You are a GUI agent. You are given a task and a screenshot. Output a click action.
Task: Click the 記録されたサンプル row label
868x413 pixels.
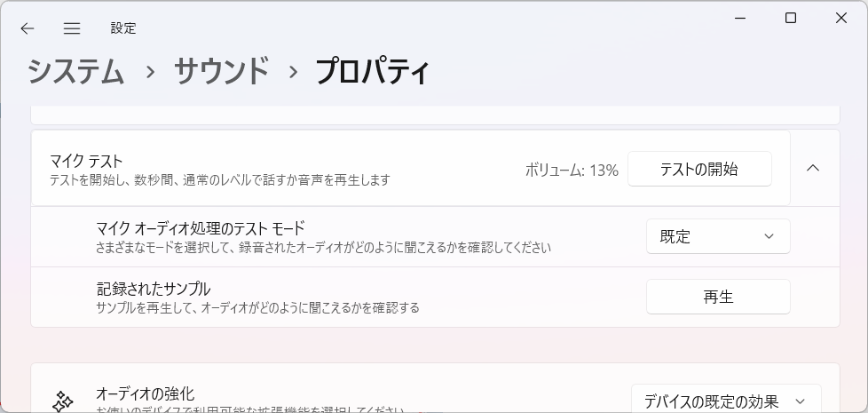pos(154,289)
